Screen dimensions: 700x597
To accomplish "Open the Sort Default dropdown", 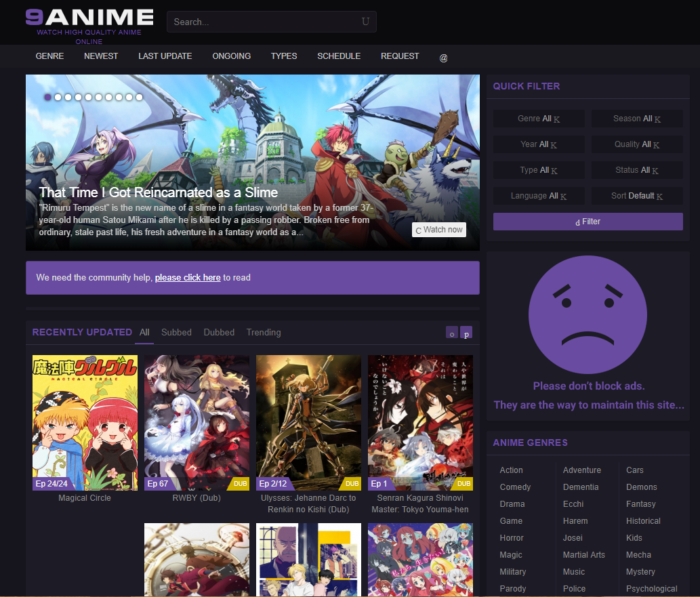I will (637, 196).
